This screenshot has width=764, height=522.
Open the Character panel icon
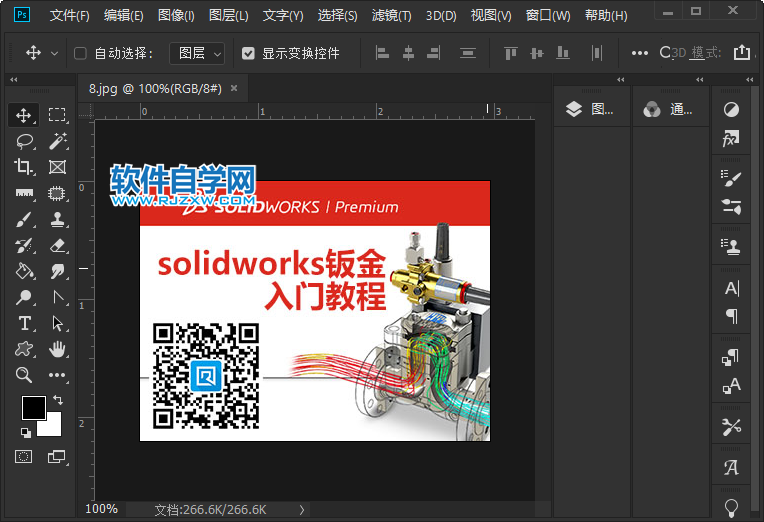[x=731, y=289]
